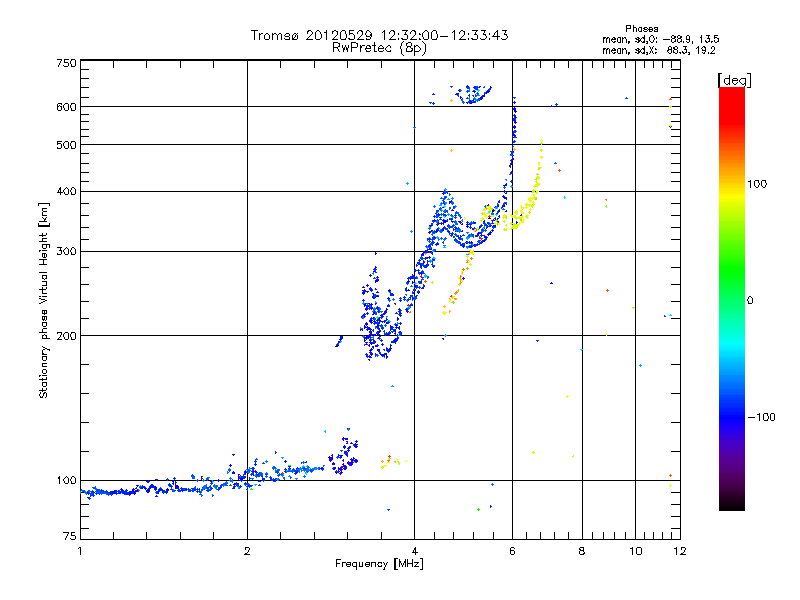Click the x-axis tick label "4"
This screenshot has width=800, height=600.
click(x=414, y=551)
